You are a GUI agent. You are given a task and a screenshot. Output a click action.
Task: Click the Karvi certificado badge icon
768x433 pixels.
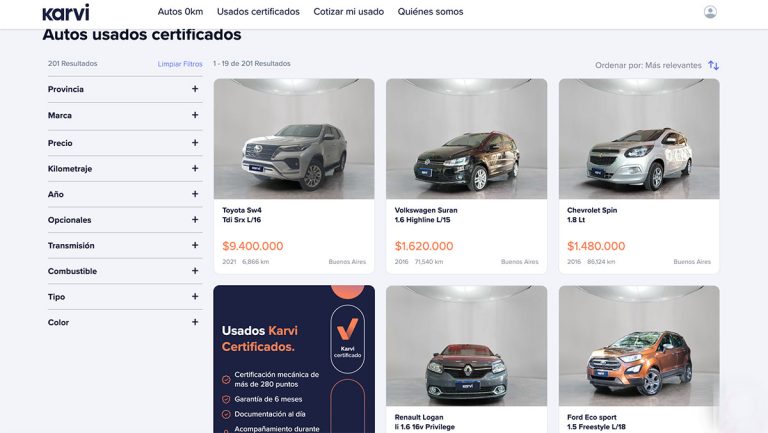pyautogui.click(x=347, y=338)
